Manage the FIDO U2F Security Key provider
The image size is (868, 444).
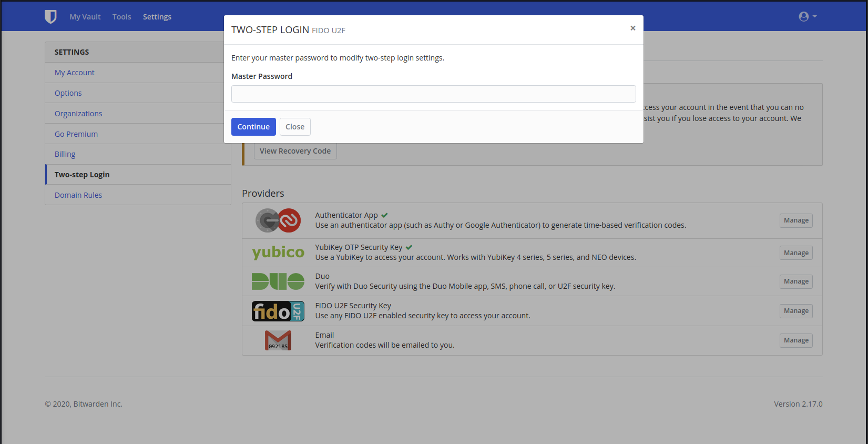[796, 311]
